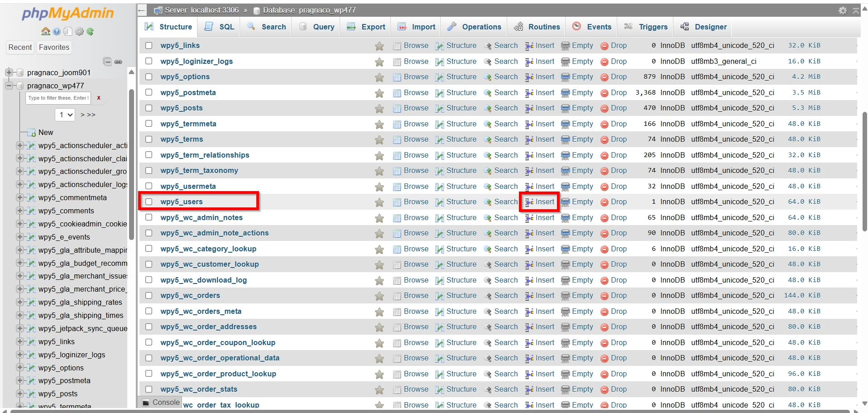The height and width of the screenshot is (413, 868).
Task: Open wpy5_e_events table icon in tree
Action: pos(31,237)
